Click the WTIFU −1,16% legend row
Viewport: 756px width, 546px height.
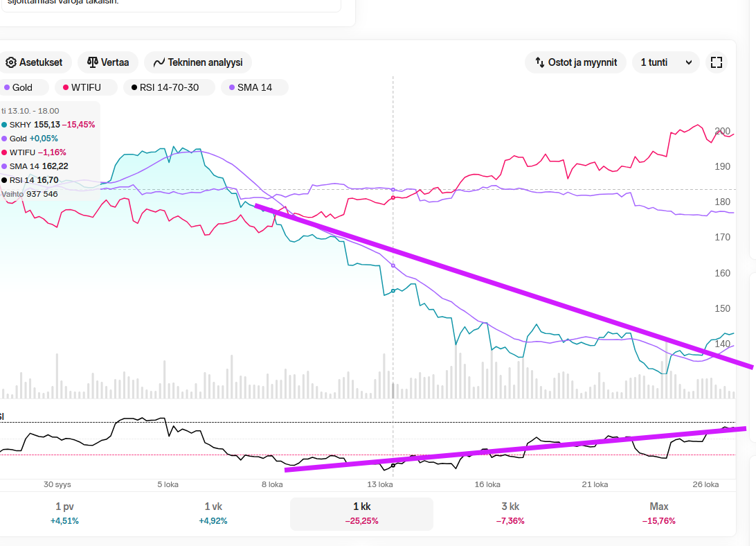click(34, 152)
